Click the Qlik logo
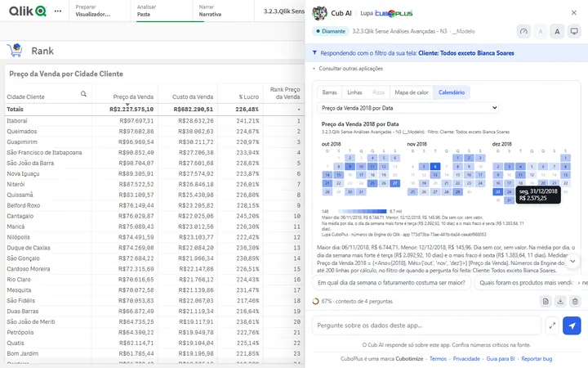The height and width of the screenshot is (368, 588). coord(28,11)
